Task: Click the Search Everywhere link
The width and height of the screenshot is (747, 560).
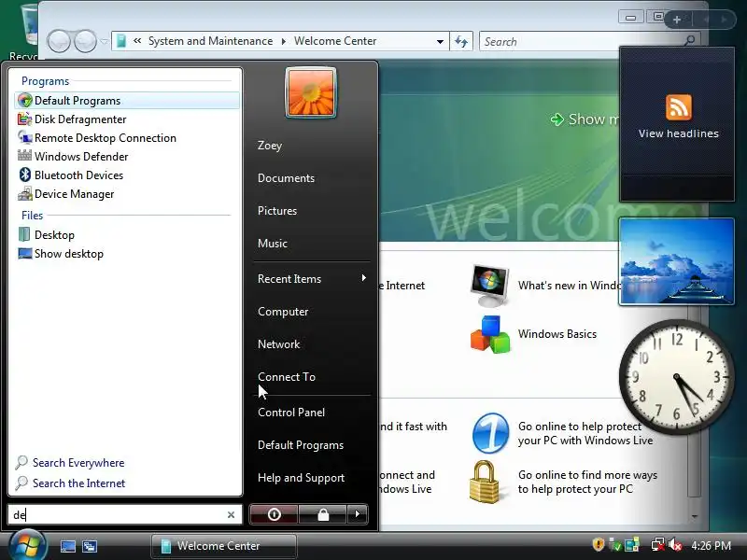Action: point(69,462)
